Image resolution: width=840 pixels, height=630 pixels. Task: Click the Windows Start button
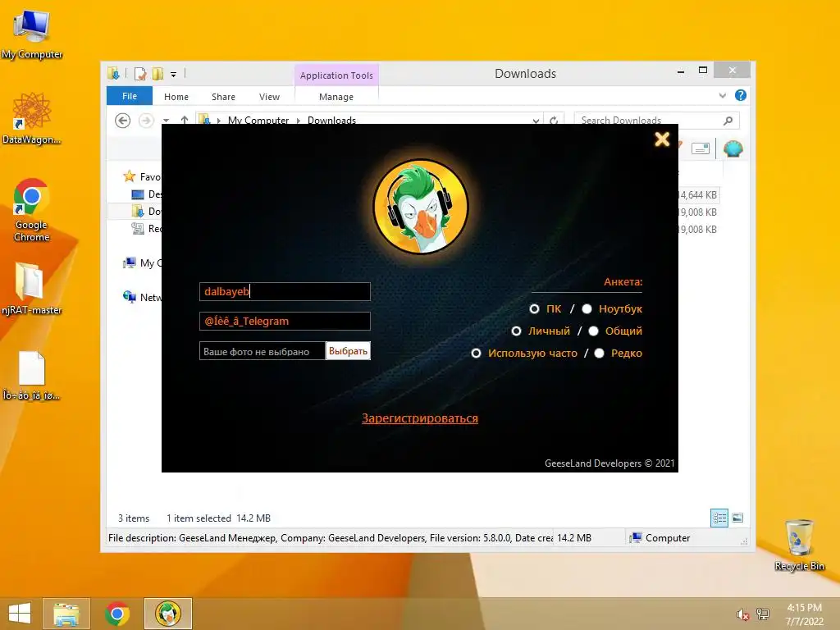pos(20,614)
